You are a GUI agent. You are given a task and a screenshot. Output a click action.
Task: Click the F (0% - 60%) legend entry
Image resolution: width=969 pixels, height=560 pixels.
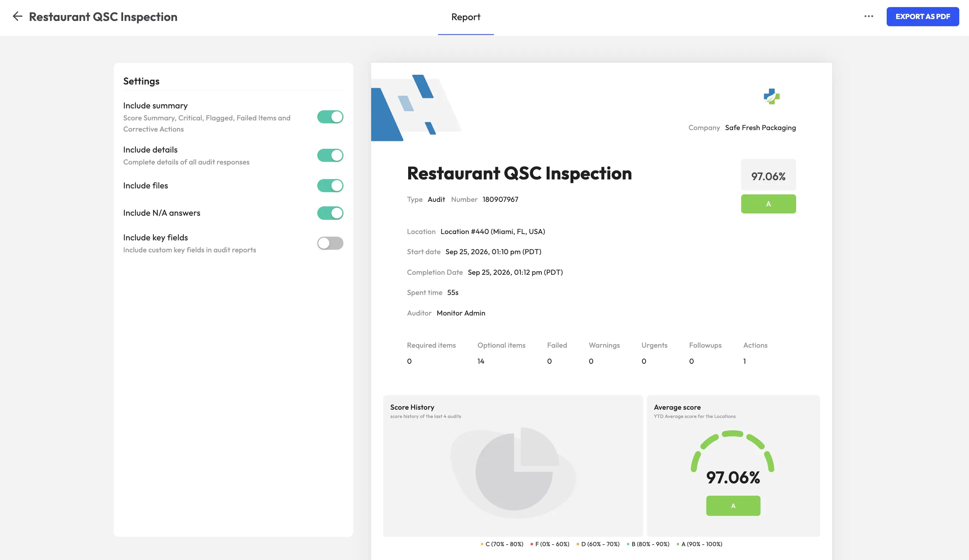[550, 544]
